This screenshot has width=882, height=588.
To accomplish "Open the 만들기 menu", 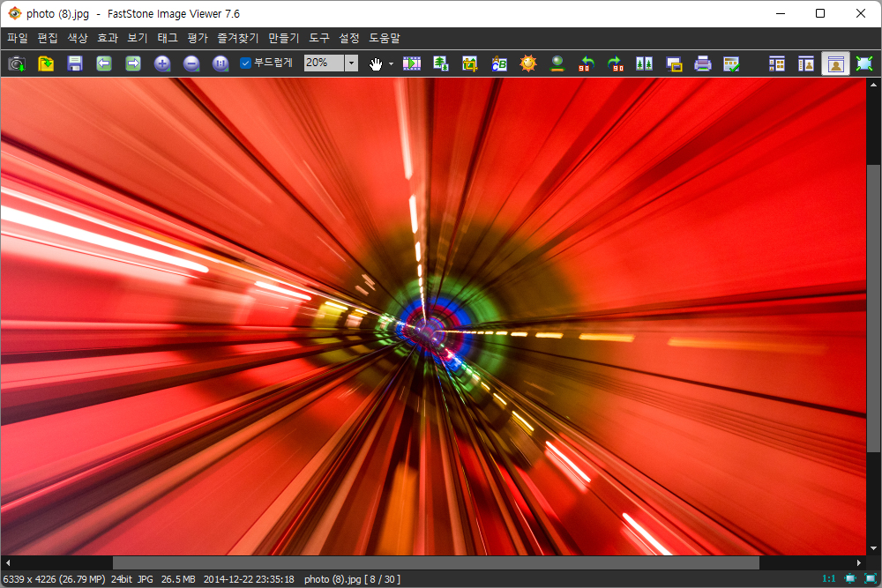I will click(283, 38).
